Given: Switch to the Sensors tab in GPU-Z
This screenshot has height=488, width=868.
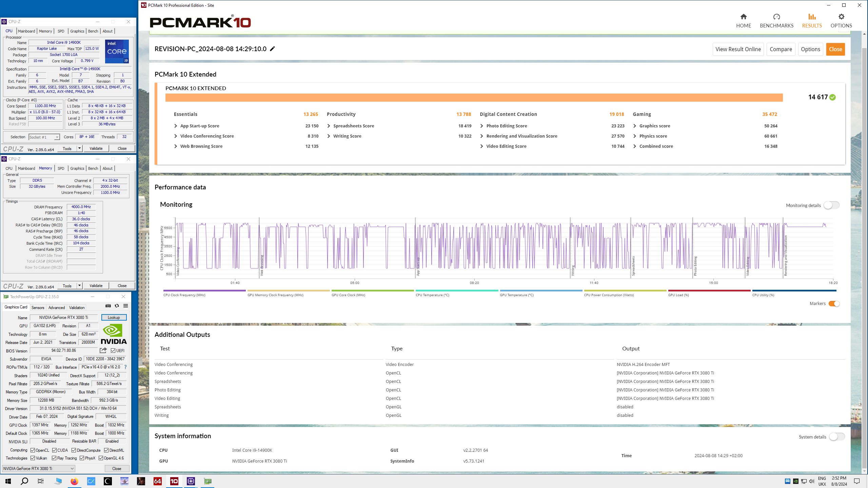Looking at the screenshot, I should point(38,308).
